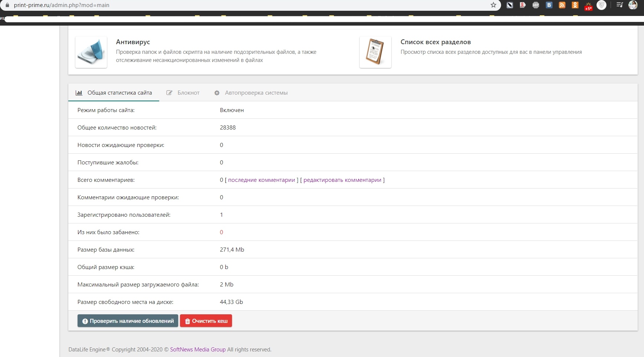The image size is (644, 357).
Task: Open the RSS feed extension icon
Action: (562, 5)
